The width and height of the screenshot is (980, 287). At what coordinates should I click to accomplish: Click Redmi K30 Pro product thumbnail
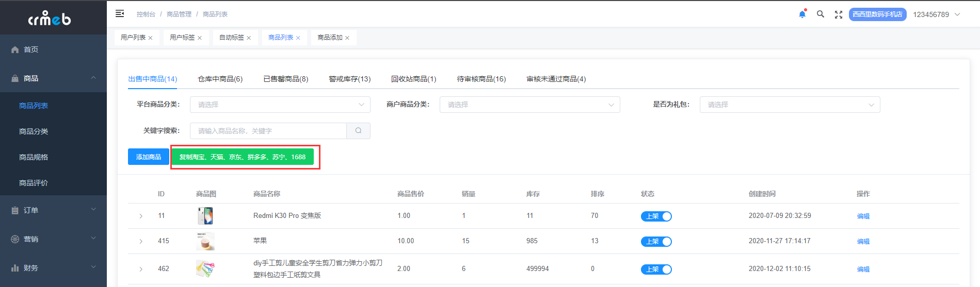click(x=205, y=216)
